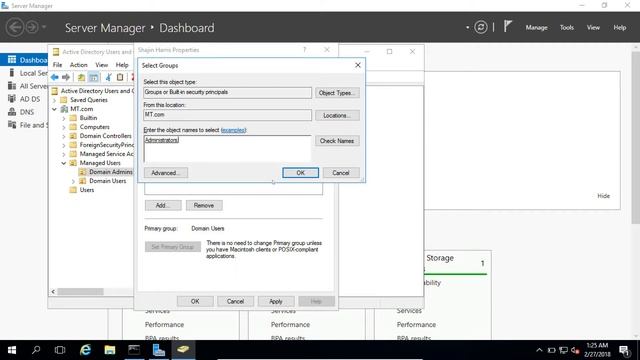
Task: Open the notifications flag in Server Manager
Action: click(507, 27)
